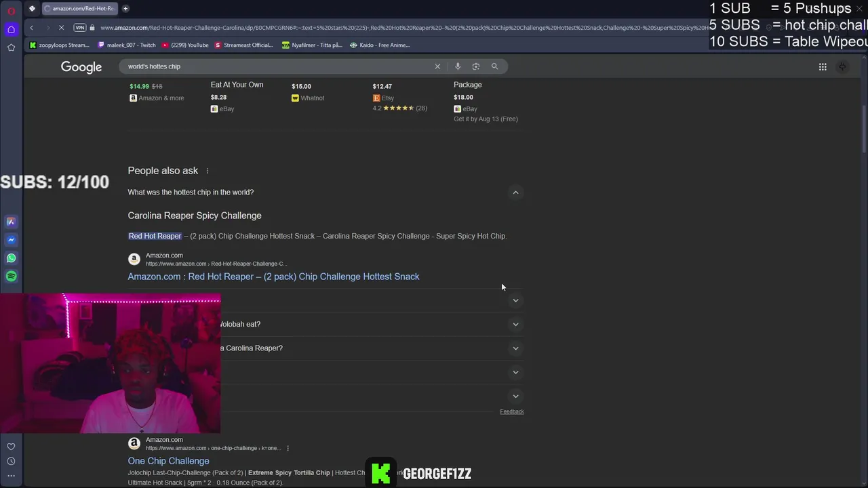Click the 4.2 stars (28) rating
Screen dimensions: 868x488
[x=400, y=108]
